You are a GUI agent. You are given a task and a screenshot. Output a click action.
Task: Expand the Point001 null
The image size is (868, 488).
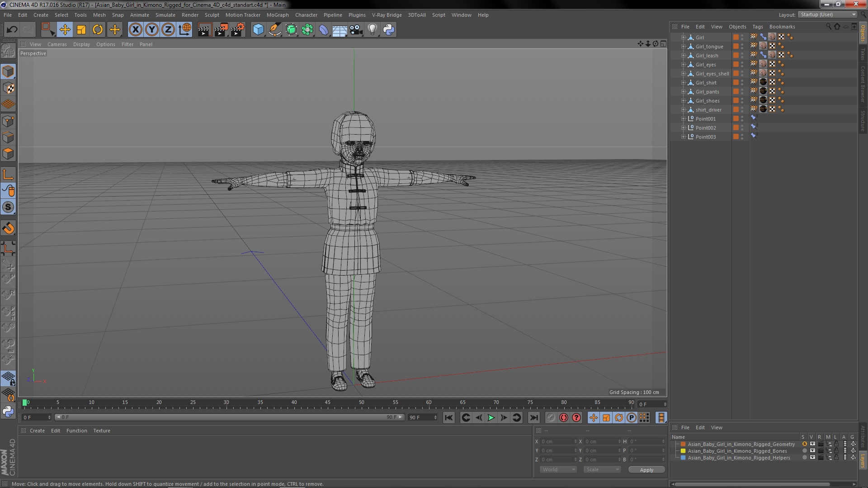(x=684, y=119)
